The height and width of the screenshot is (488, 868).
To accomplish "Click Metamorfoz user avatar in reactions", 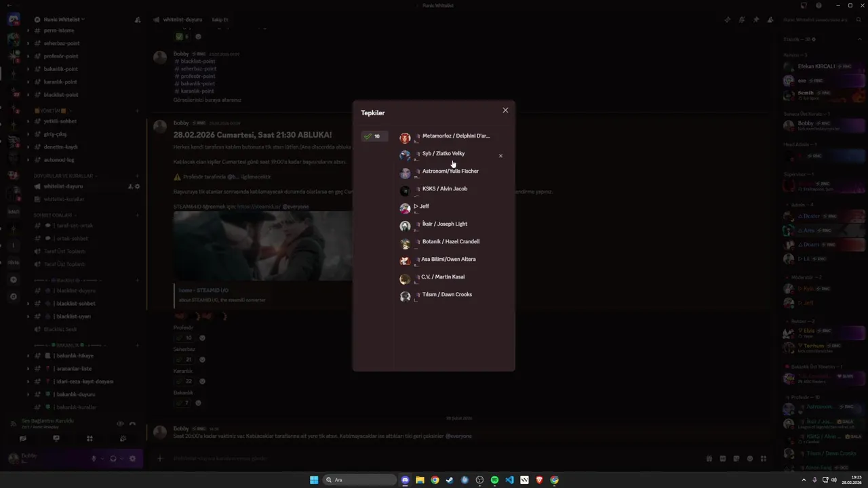I will tap(405, 138).
